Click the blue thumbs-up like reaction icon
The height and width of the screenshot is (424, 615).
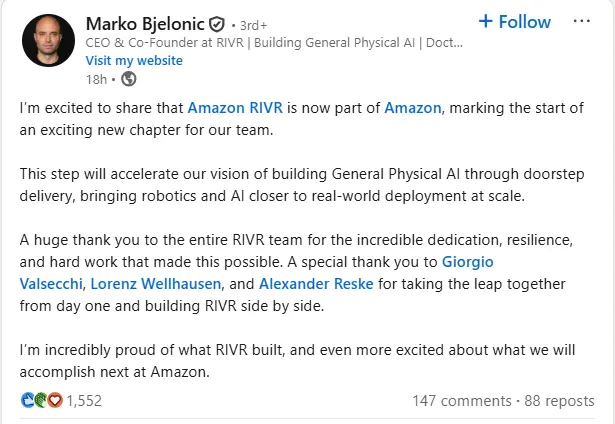point(27,400)
